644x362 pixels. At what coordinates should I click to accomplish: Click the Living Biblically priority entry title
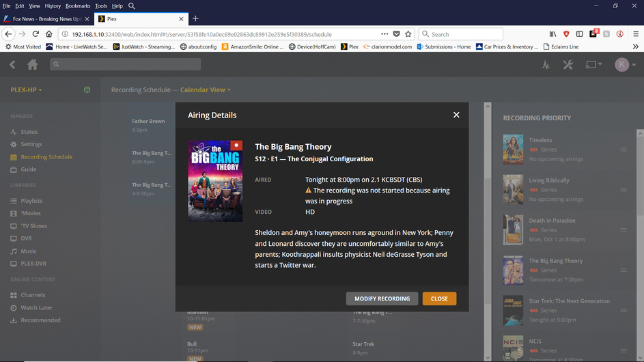(x=548, y=180)
